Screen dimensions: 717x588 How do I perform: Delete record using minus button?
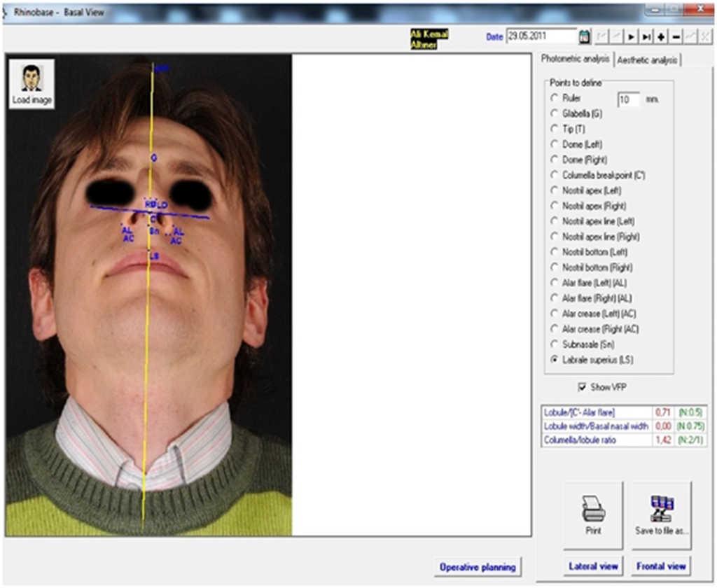tap(676, 36)
